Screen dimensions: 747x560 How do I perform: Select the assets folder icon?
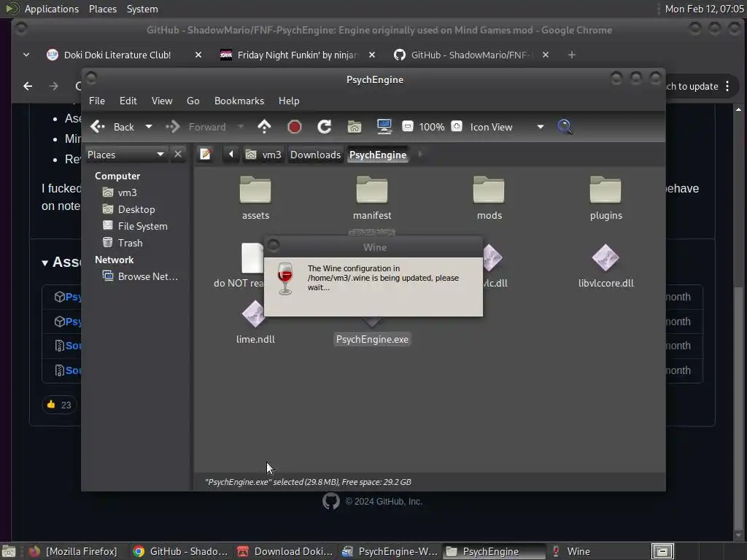coord(255,190)
